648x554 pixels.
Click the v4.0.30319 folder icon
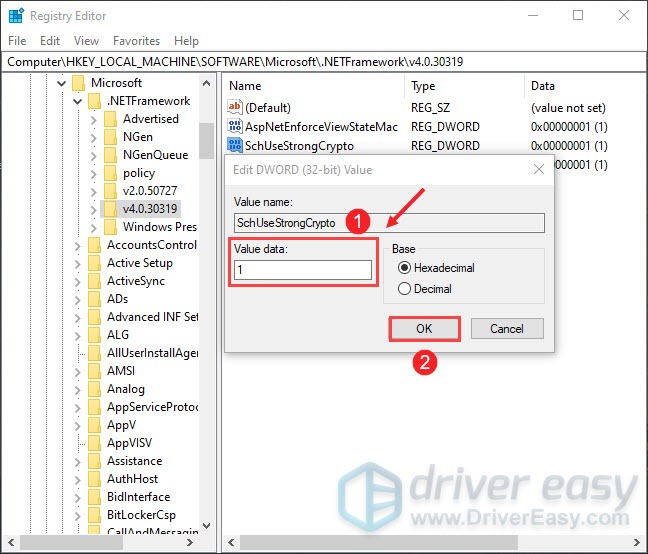110,209
